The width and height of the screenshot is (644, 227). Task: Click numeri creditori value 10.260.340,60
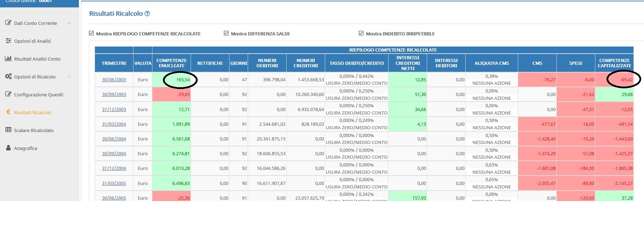click(x=309, y=94)
